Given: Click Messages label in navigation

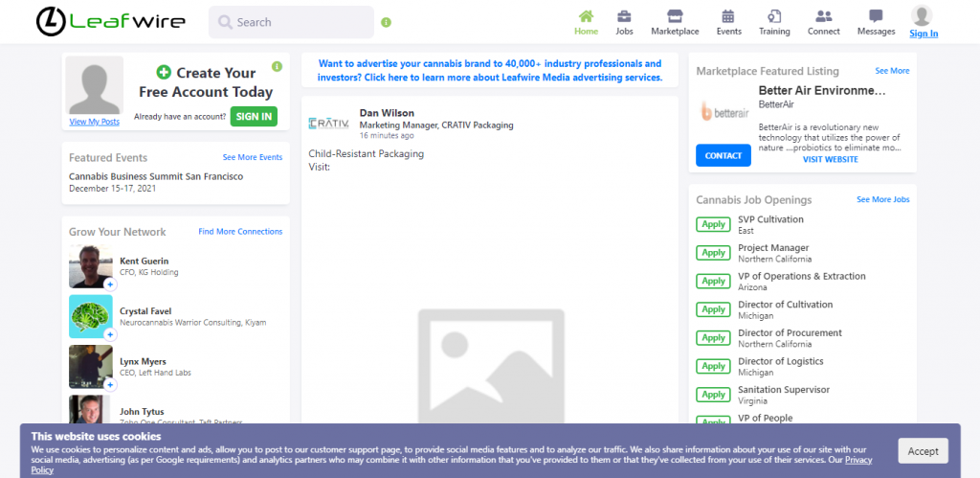Looking at the screenshot, I should point(877,32).
